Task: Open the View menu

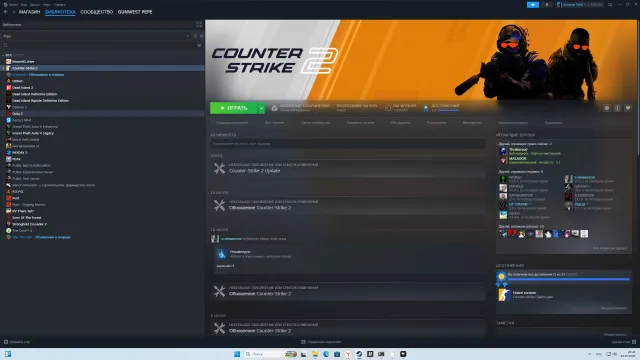Action: click(x=24, y=5)
